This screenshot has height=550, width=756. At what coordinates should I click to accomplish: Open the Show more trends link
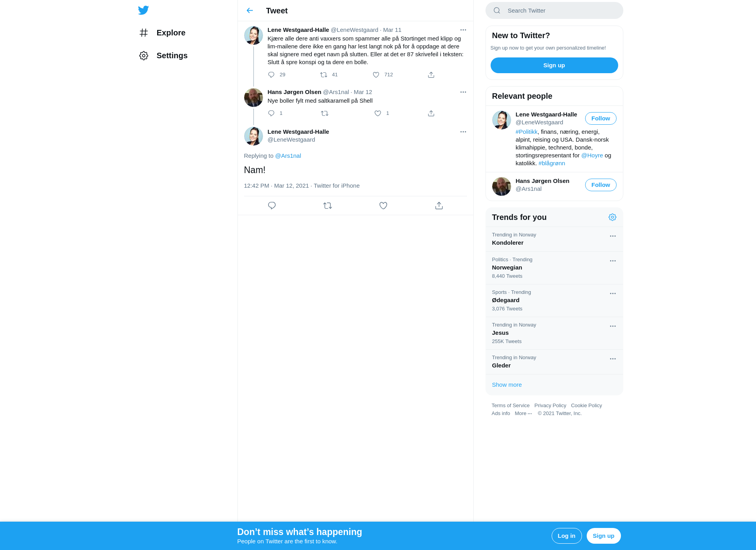(507, 385)
